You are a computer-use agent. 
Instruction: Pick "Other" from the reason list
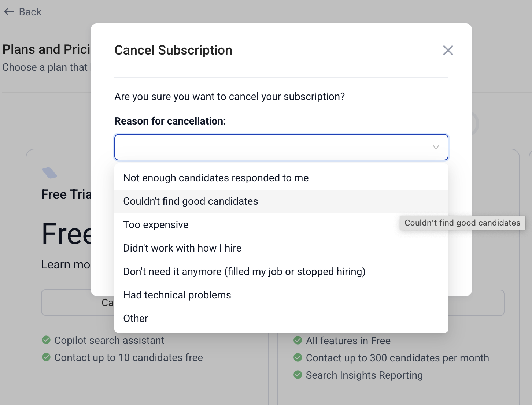pyautogui.click(x=136, y=319)
